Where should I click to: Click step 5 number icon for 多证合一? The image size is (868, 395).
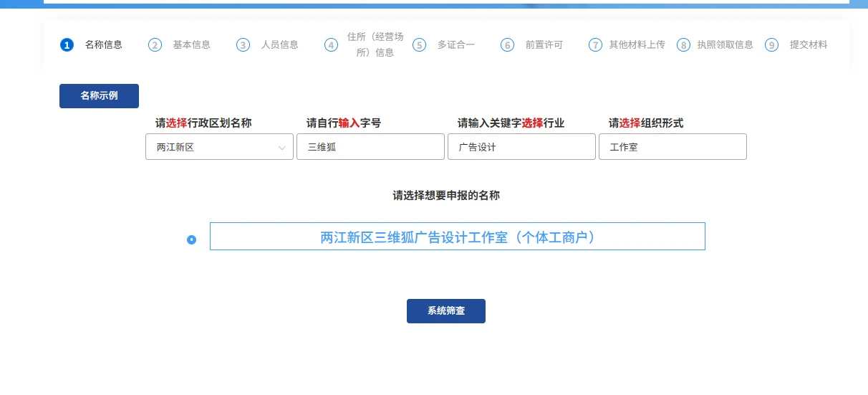(420, 45)
